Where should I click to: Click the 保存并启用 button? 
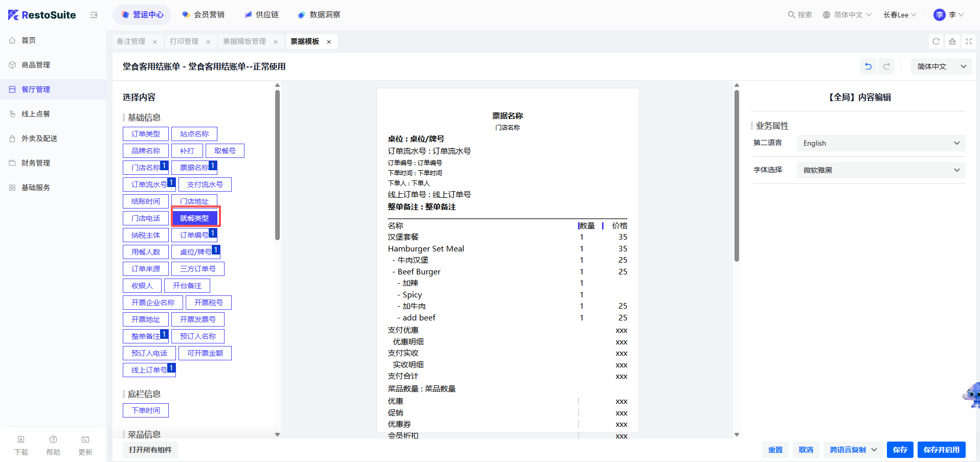click(x=941, y=450)
